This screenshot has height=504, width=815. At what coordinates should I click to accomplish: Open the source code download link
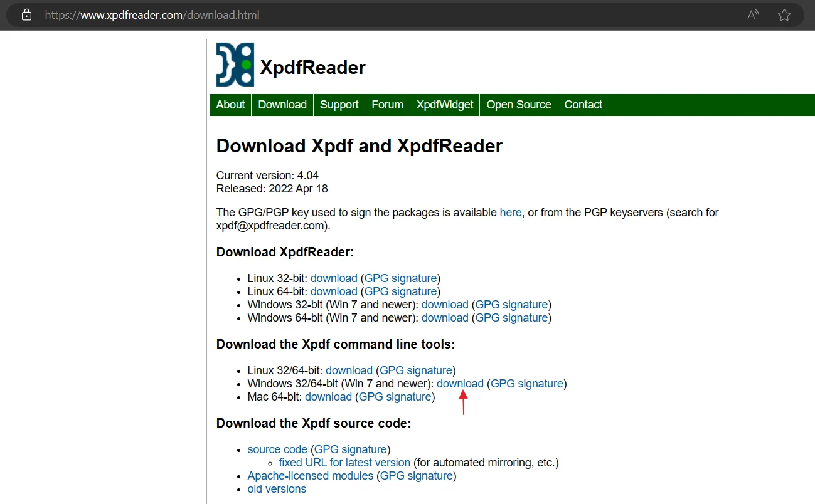click(277, 449)
